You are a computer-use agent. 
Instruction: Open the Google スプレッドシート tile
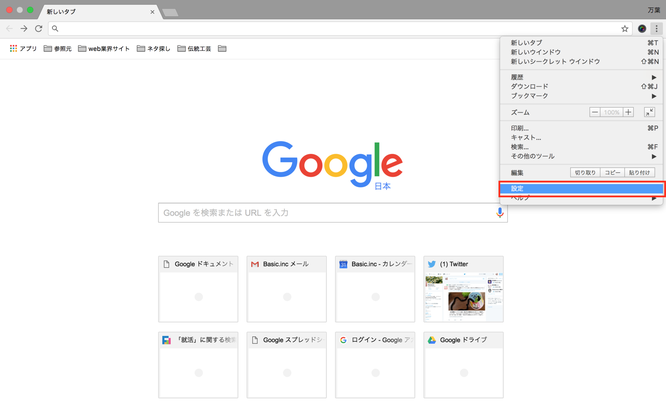pos(287,365)
